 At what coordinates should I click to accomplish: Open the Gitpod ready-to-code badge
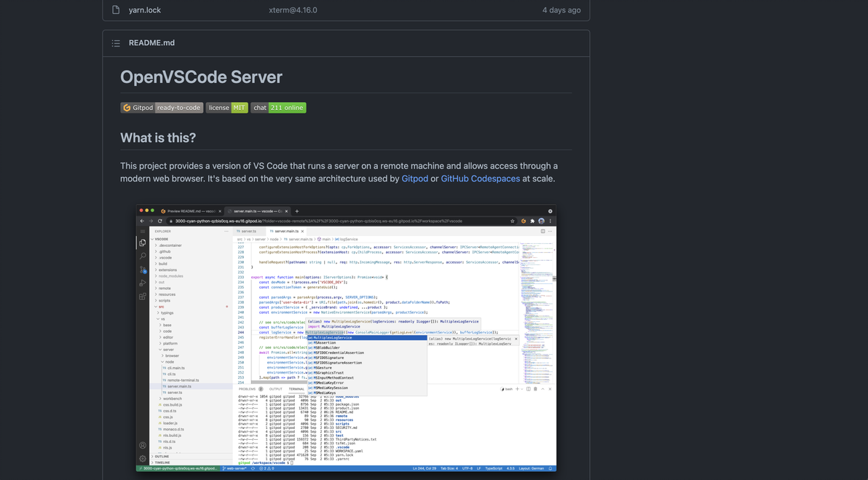coord(162,108)
